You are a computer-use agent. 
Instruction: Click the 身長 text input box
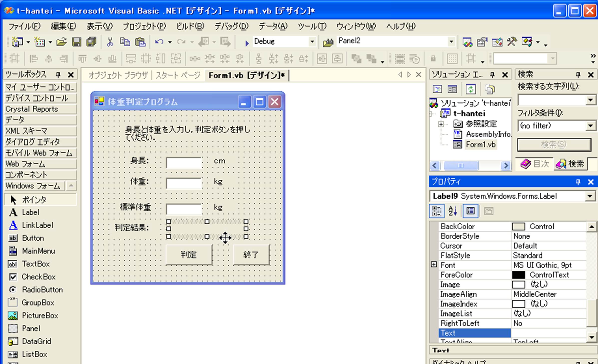point(184,163)
